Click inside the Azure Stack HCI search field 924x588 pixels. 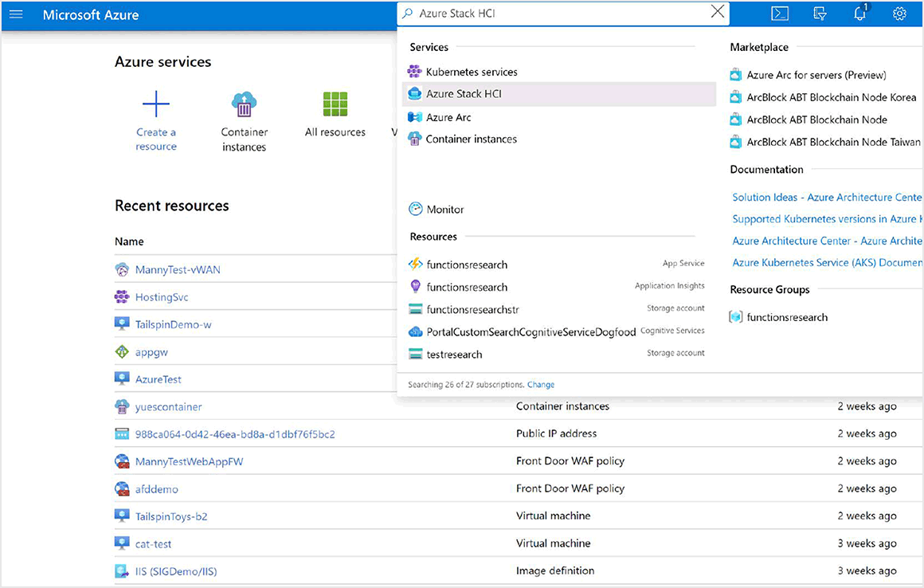pyautogui.click(x=558, y=14)
